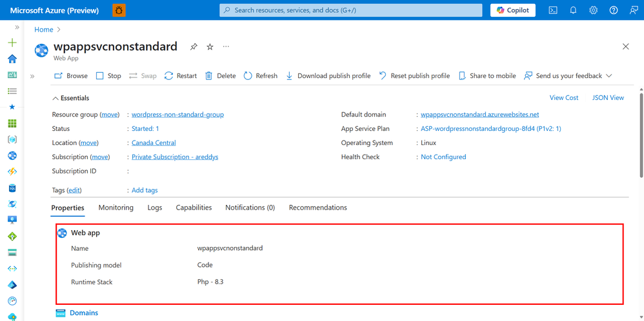Stop the web app

[108, 76]
